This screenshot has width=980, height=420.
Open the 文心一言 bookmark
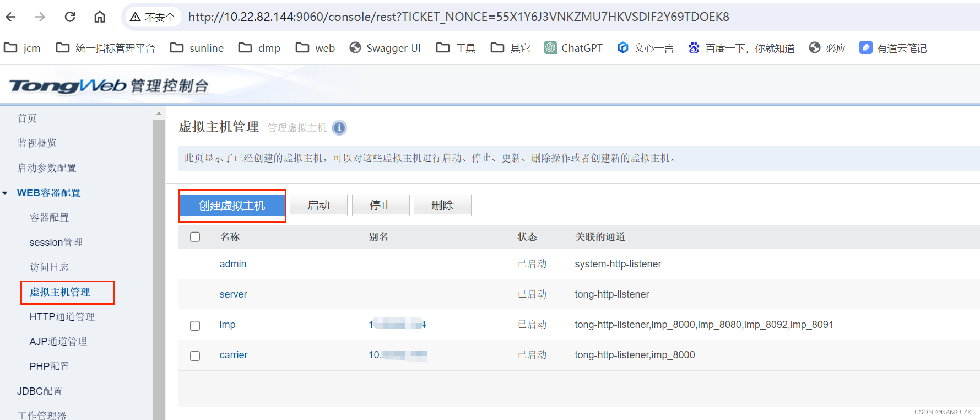[645, 48]
